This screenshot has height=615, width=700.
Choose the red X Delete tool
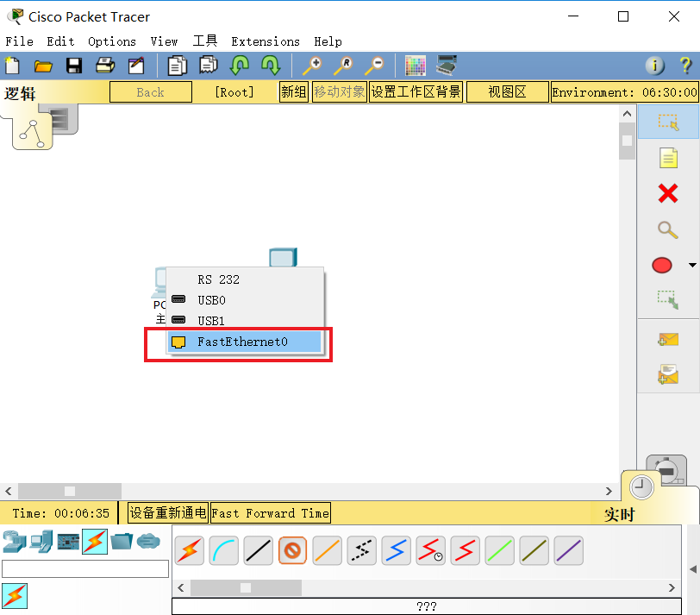coord(668,194)
